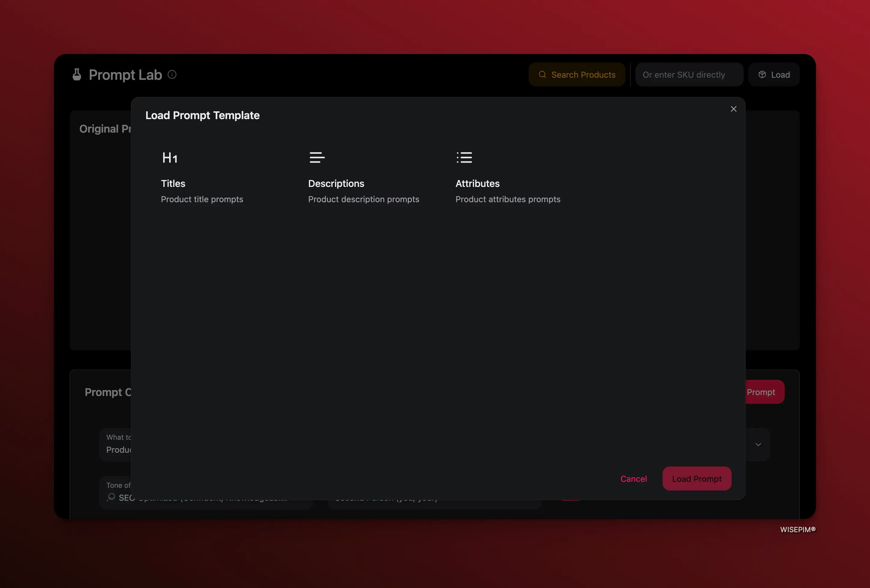Dismiss the dialog via the X icon
The width and height of the screenshot is (870, 588).
[733, 109]
